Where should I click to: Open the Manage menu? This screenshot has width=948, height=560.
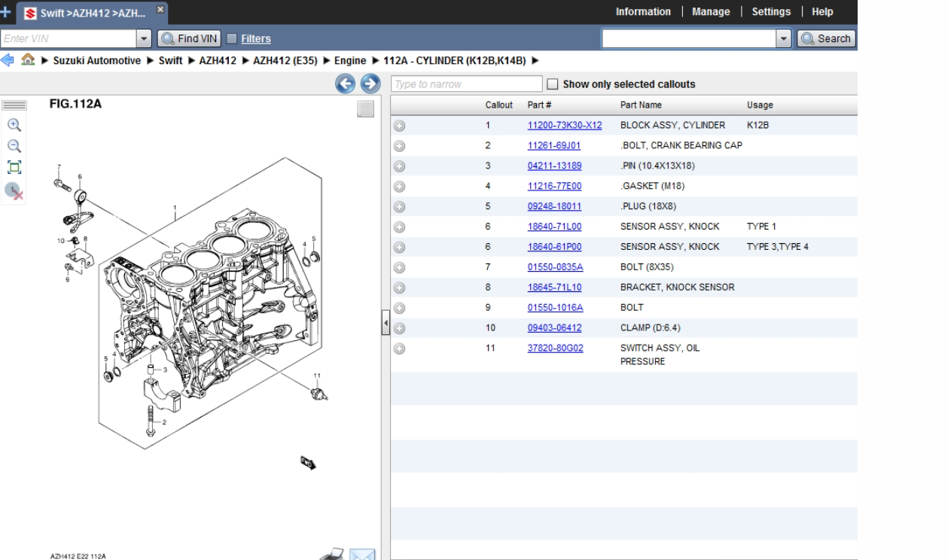click(x=711, y=12)
